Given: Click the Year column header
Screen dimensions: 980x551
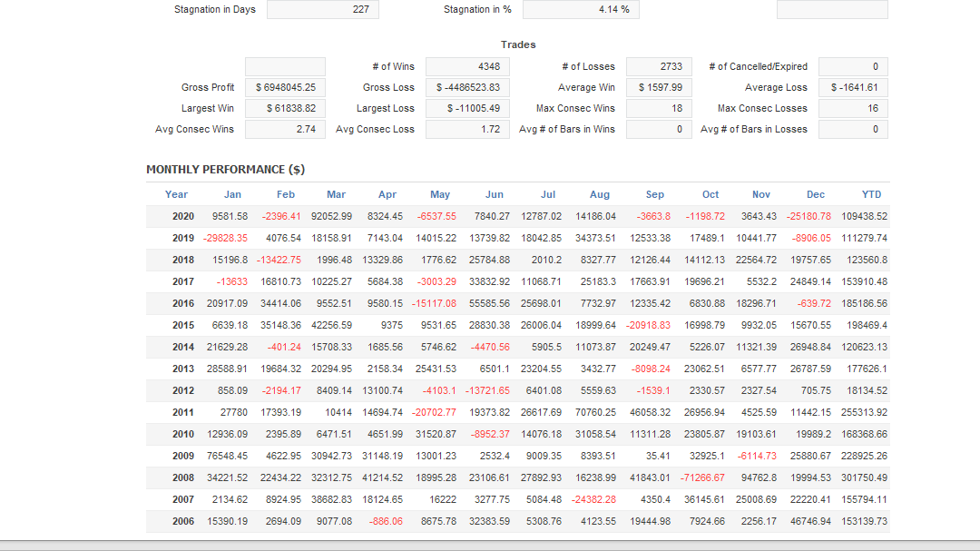Looking at the screenshot, I should (x=176, y=194).
